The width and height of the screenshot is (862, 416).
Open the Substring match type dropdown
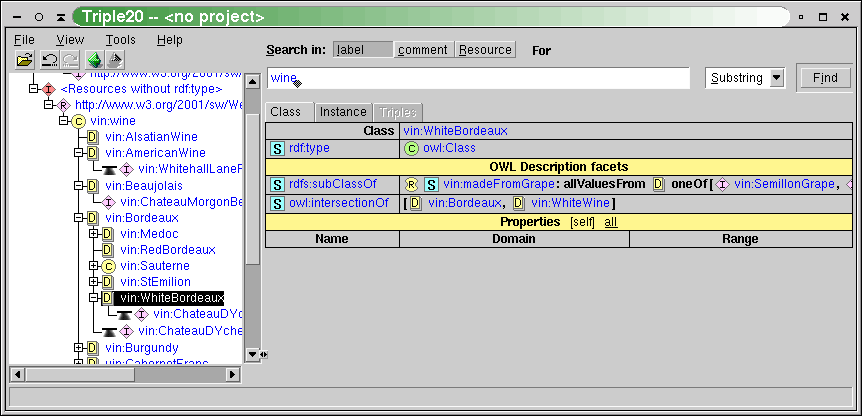tap(745, 78)
